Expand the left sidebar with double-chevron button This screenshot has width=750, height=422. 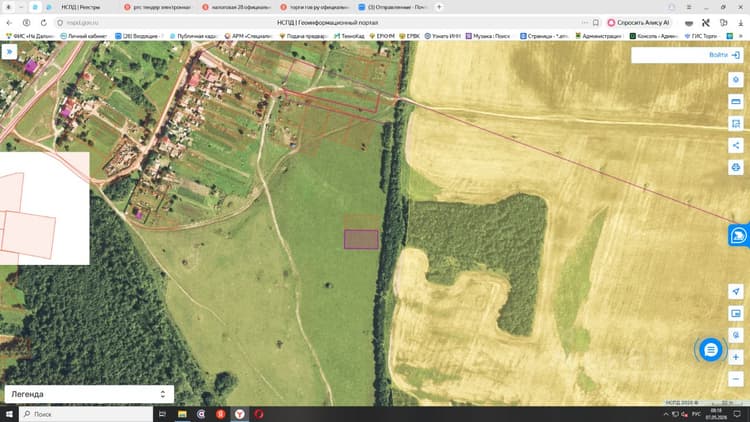coord(9,52)
